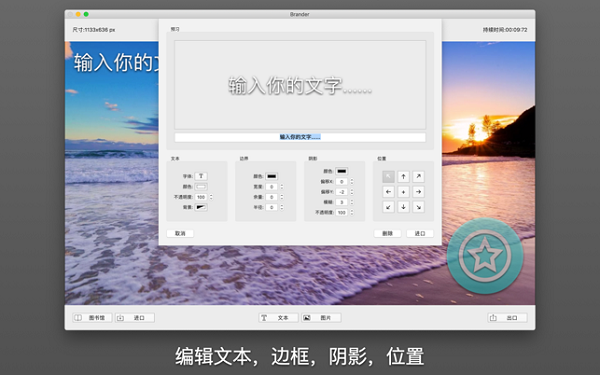Open the text color (颜色) swatch

tap(201, 186)
